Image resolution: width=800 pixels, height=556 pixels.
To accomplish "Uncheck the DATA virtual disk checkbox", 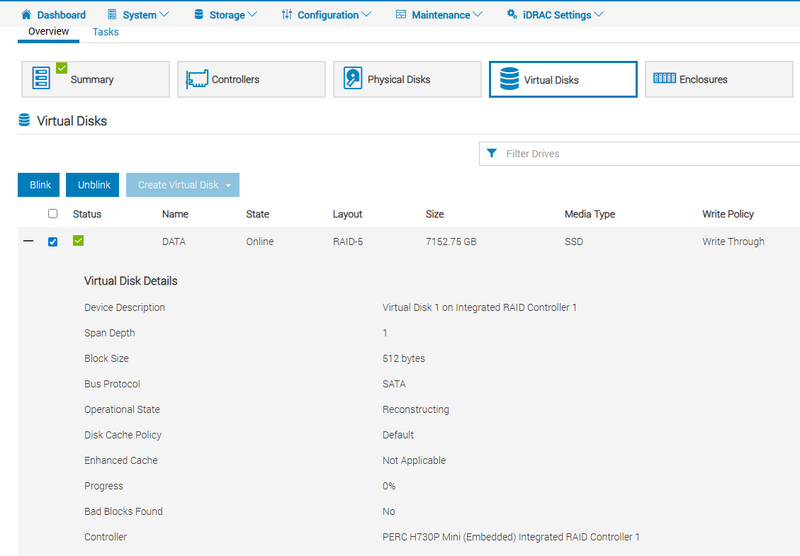I will [53, 241].
